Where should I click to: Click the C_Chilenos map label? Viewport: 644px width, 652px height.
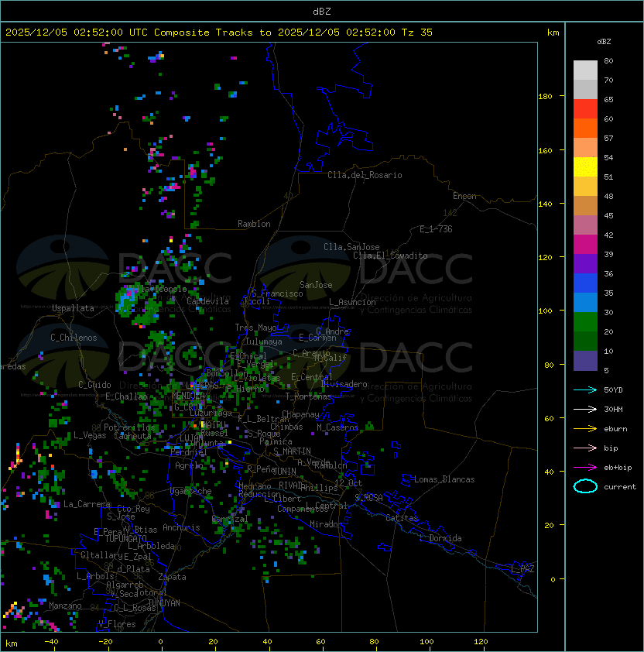(74, 338)
